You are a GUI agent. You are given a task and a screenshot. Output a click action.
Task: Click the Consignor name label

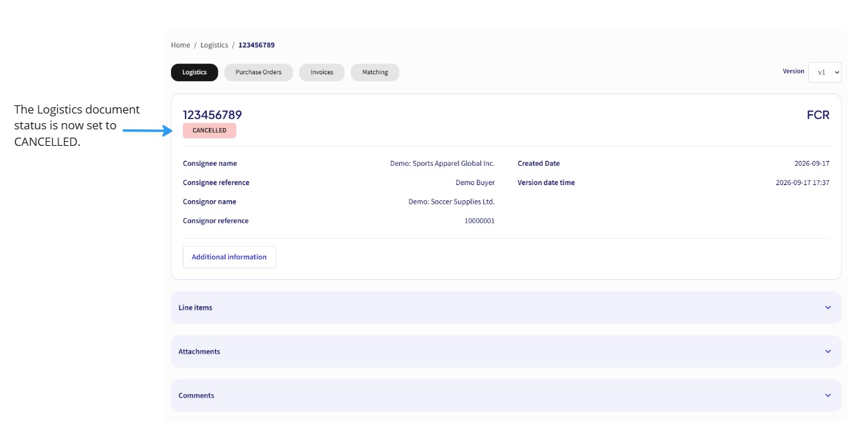tap(210, 202)
